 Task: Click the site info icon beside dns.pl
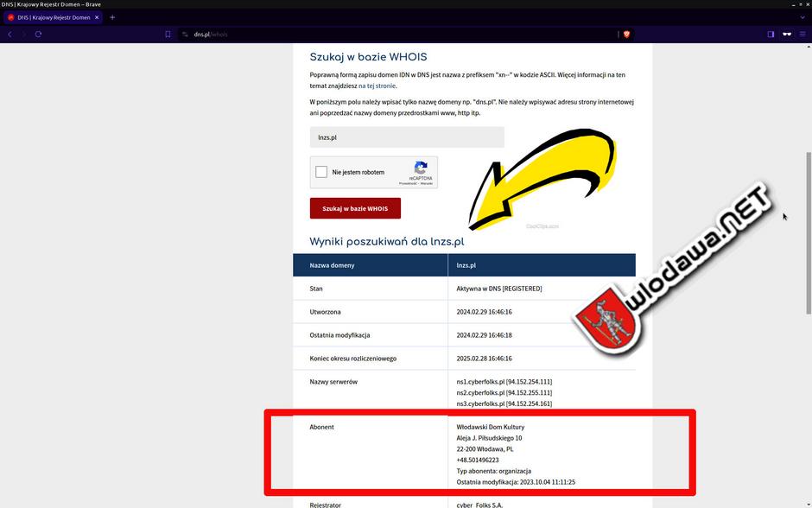tap(184, 35)
